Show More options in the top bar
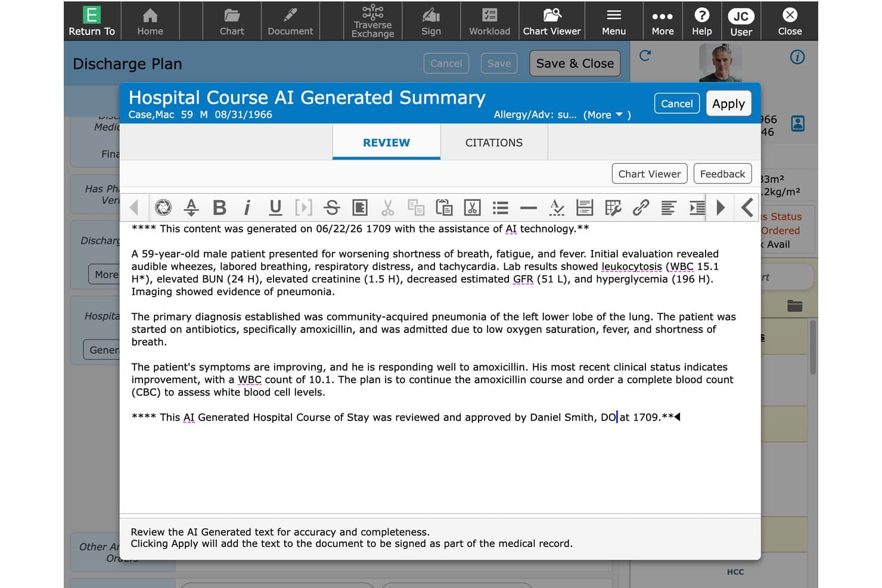 (x=663, y=21)
